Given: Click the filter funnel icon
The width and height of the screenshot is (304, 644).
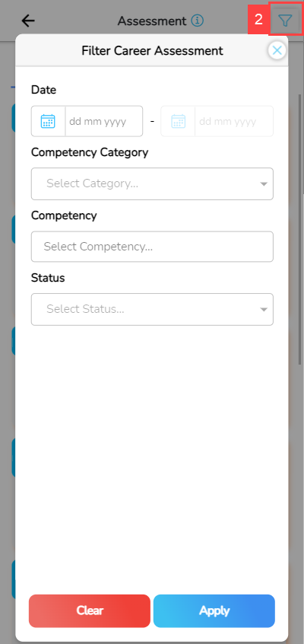Looking at the screenshot, I should click(x=284, y=20).
